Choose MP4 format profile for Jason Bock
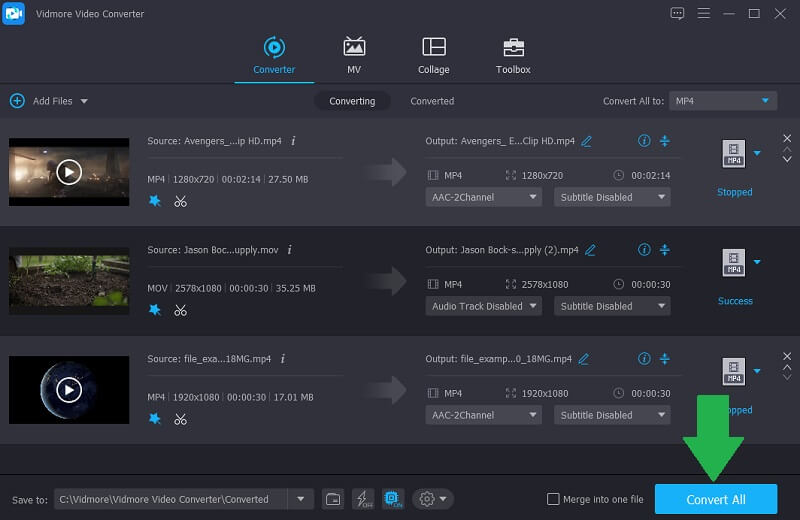Viewport: 800px width, 520px height. click(x=734, y=263)
